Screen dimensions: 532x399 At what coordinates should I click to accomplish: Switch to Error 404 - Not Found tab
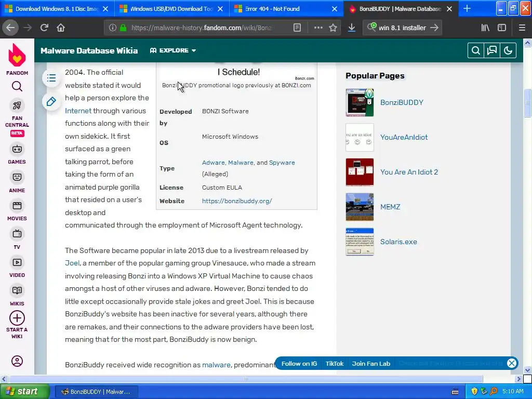tap(286, 9)
